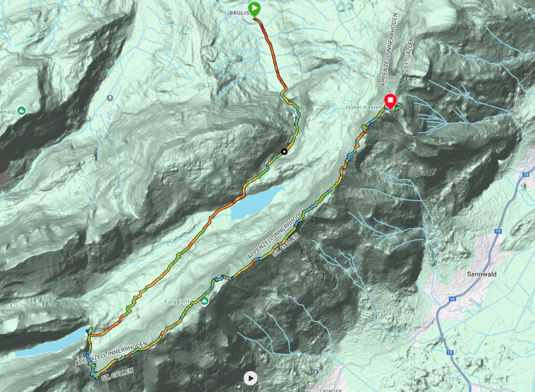Click the route 13 shield nearest the Sennwald label
The height and width of the screenshot is (392, 535).
coord(452,299)
